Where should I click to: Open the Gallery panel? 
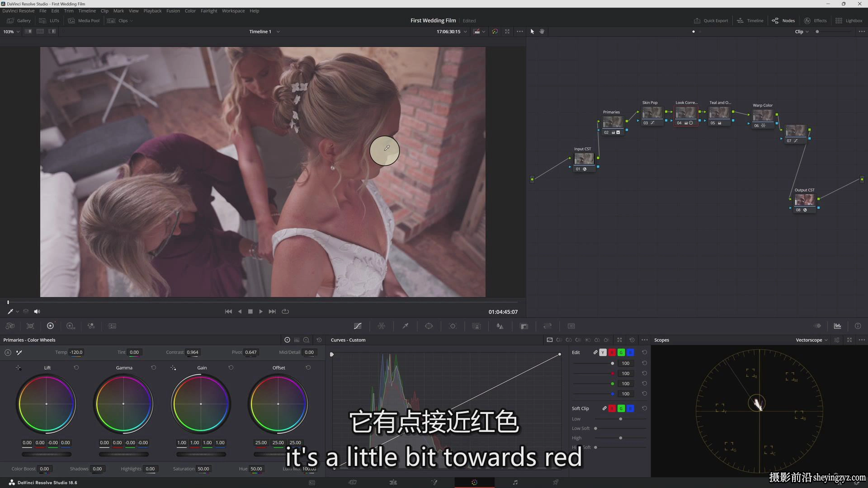coord(19,20)
